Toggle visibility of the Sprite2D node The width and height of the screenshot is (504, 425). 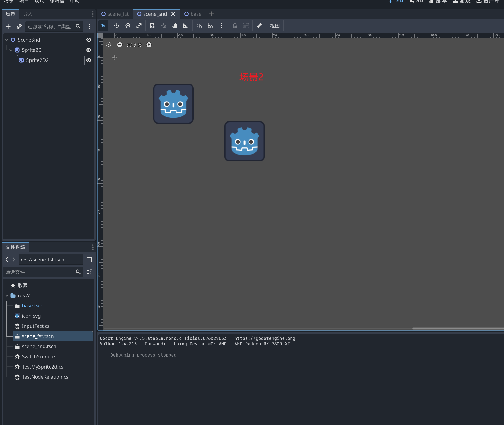(89, 50)
